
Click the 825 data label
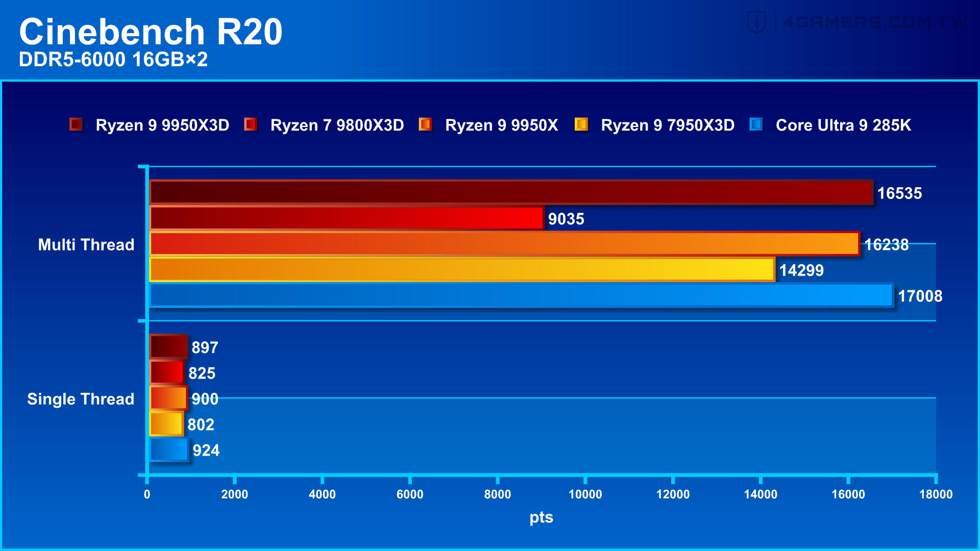click(x=202, y=373)
